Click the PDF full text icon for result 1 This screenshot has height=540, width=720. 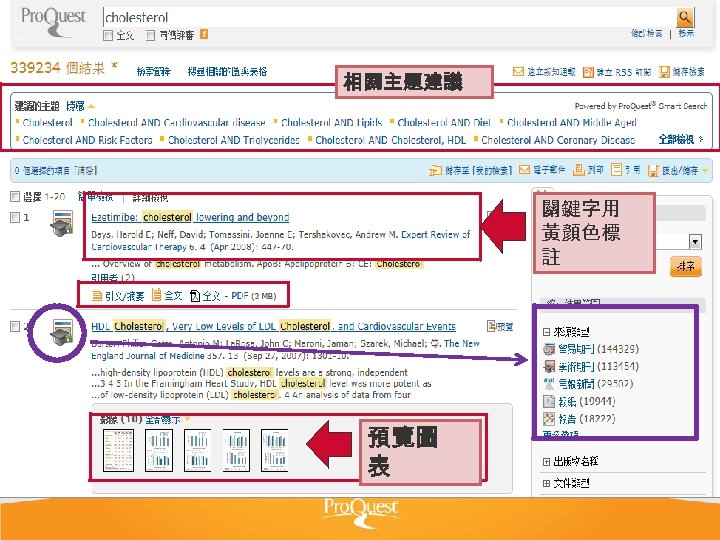pyautogui.click(x=195, y=296)
